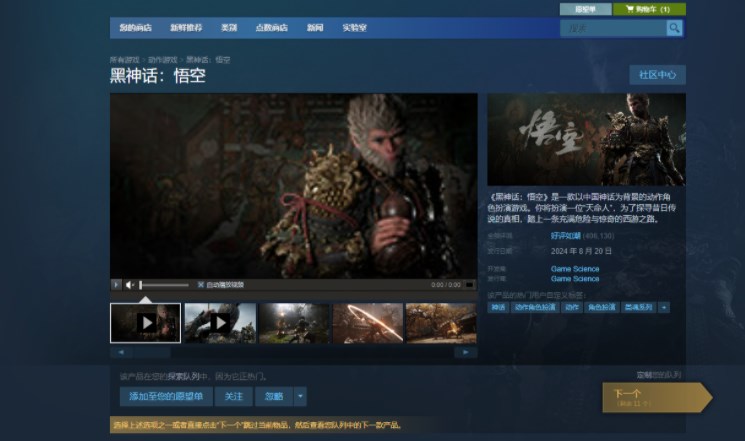Screen dimensions: 745x441
Task: Click the 悟空 game header image
Action: (x=586, y=139)
